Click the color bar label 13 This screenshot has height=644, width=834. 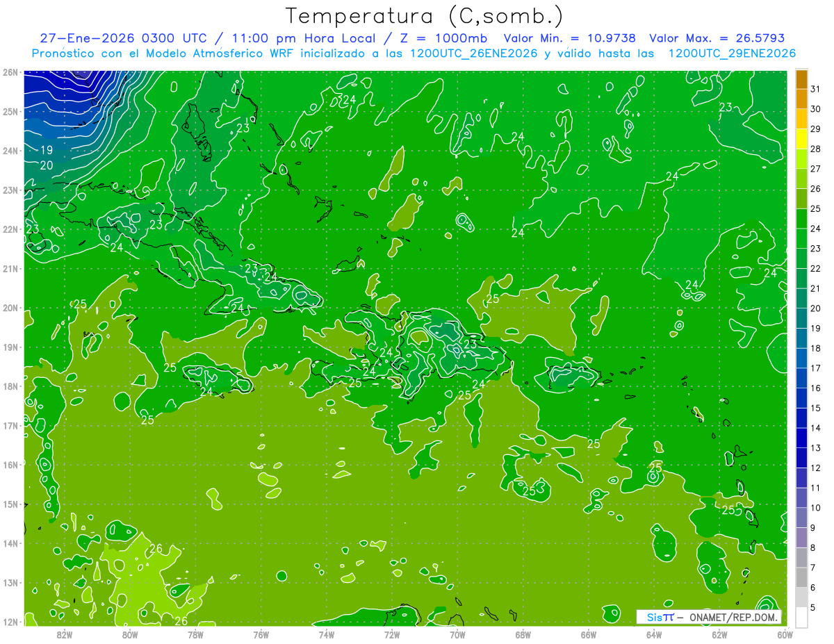[x=815, y=448]
